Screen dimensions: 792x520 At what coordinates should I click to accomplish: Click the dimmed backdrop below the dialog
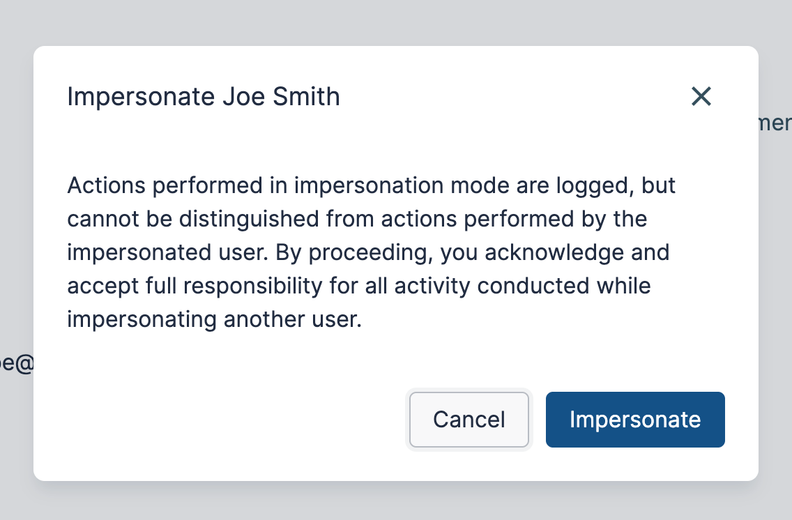[396, 502]
